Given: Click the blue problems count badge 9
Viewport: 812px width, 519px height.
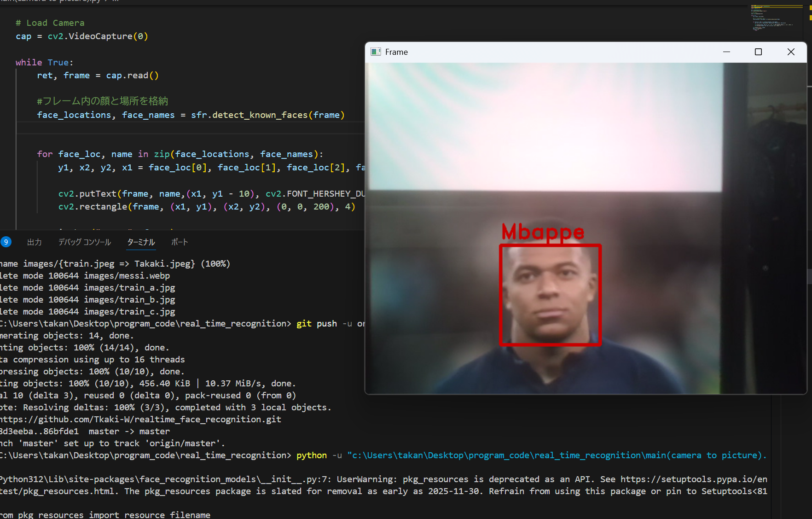Looking at the screenshot, I should pyautogui.click(x=6, y=242).
